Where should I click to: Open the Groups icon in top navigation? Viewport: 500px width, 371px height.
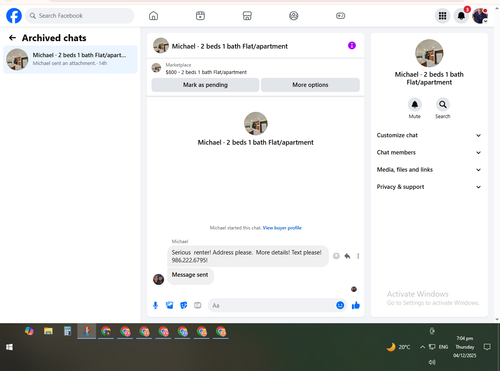click(x=294, y=16)
